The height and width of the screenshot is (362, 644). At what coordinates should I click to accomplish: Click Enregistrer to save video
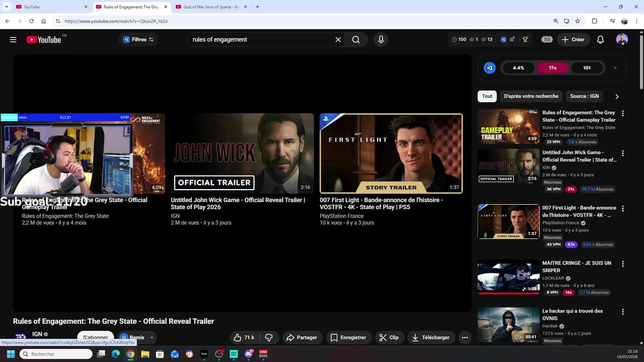coord(348,337)
